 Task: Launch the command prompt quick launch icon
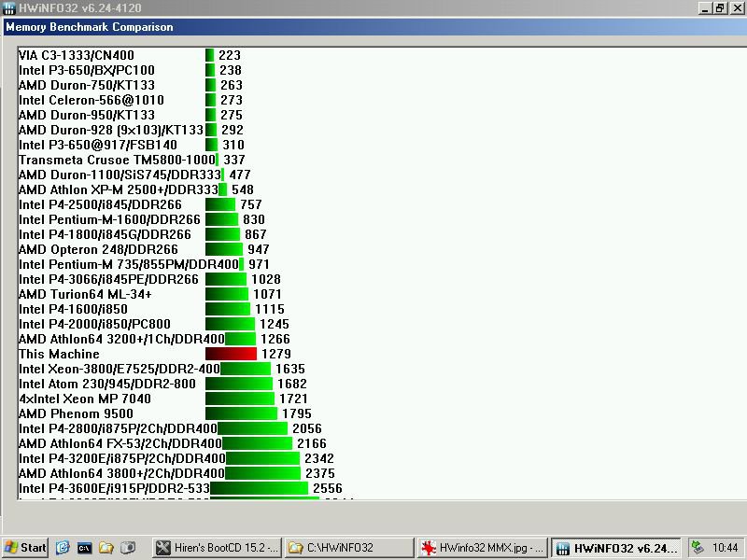tap(84, 548)
